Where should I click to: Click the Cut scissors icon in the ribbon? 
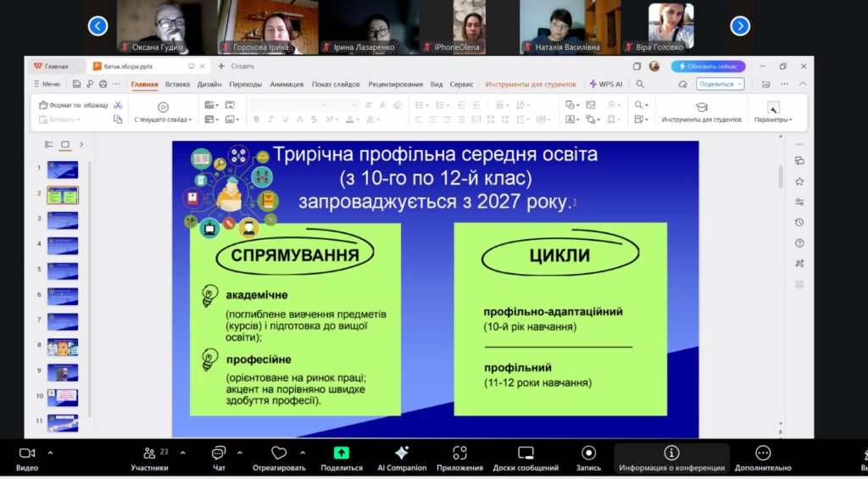[x=118, y=106]
